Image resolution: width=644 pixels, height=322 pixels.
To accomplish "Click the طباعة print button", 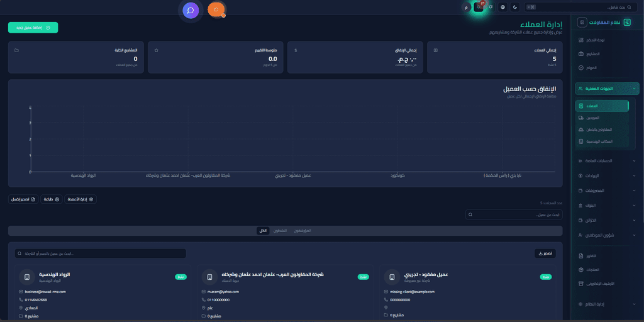I will (51, 199).
